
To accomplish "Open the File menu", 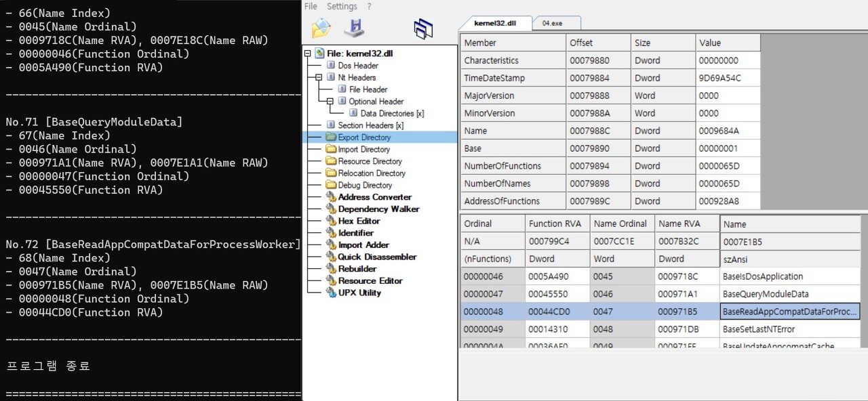I will pyautogui.click(x=311, y=6).
